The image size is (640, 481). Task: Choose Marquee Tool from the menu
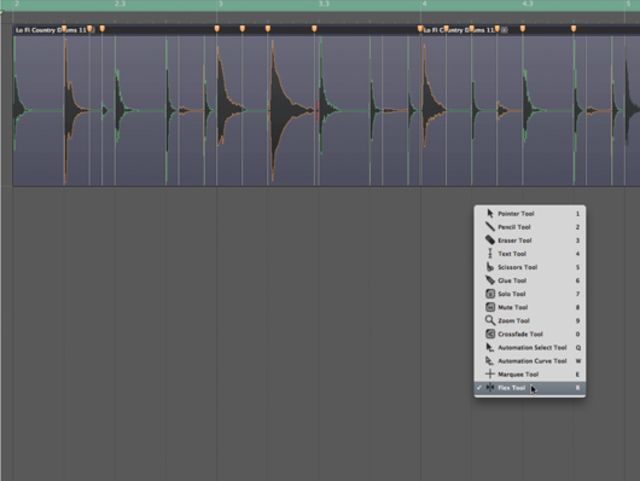[530, 374]
